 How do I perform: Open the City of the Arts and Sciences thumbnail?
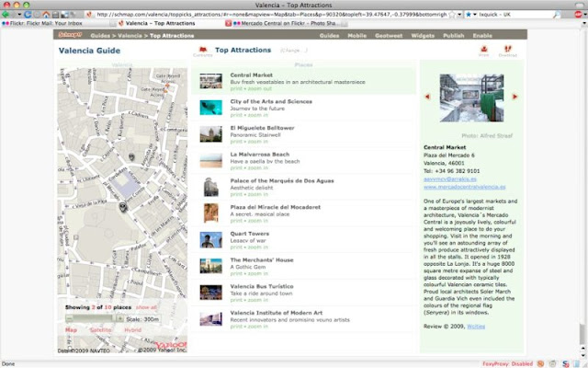click(210, 108)
